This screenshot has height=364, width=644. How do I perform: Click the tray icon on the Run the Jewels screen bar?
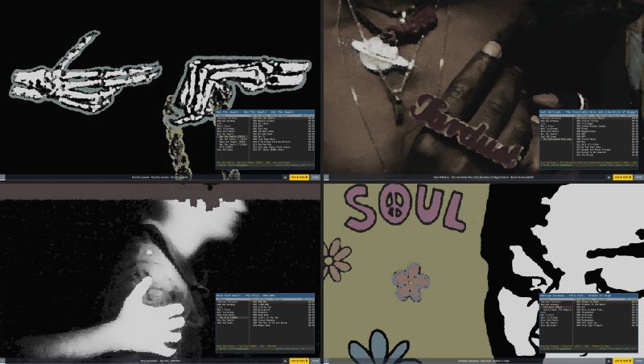pos(285,177)
